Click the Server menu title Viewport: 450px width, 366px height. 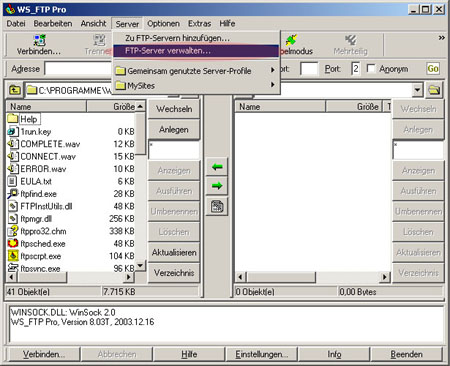click(127, 24)
